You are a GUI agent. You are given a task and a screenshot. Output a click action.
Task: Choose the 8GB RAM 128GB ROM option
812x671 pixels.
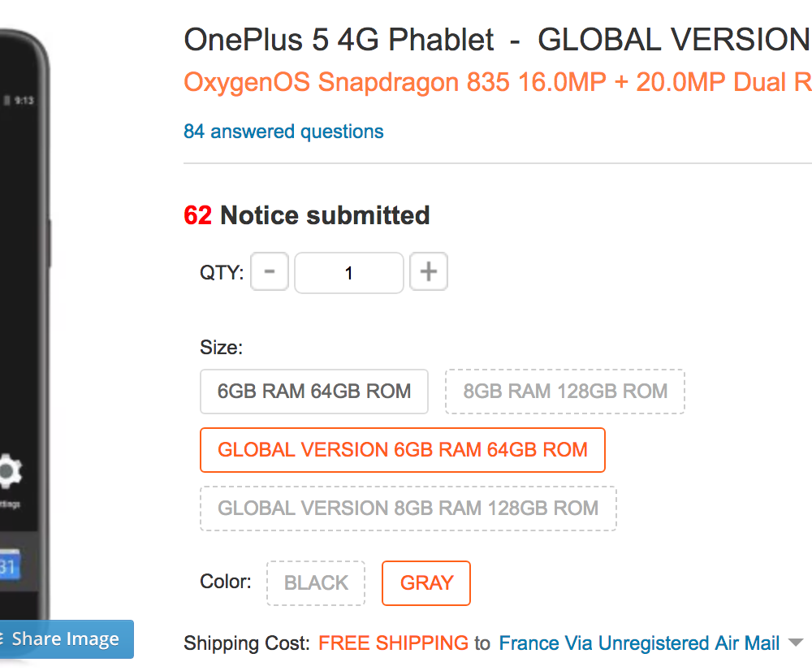565,392
